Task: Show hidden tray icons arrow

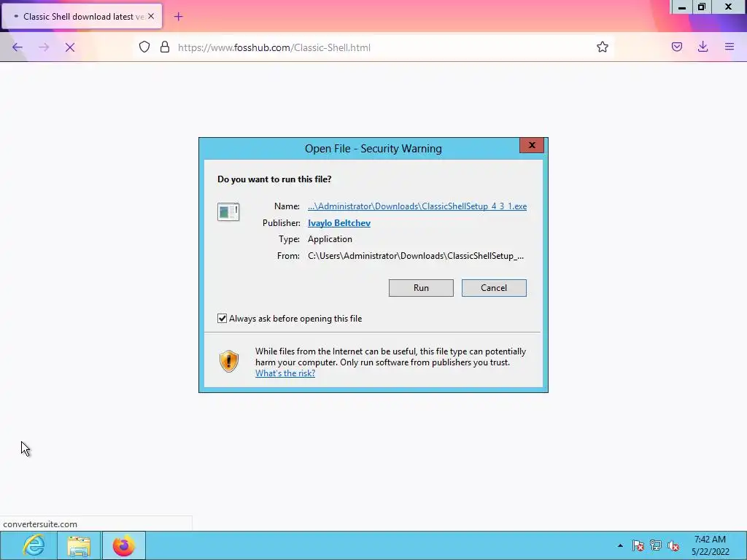Action: pos(620,545)
